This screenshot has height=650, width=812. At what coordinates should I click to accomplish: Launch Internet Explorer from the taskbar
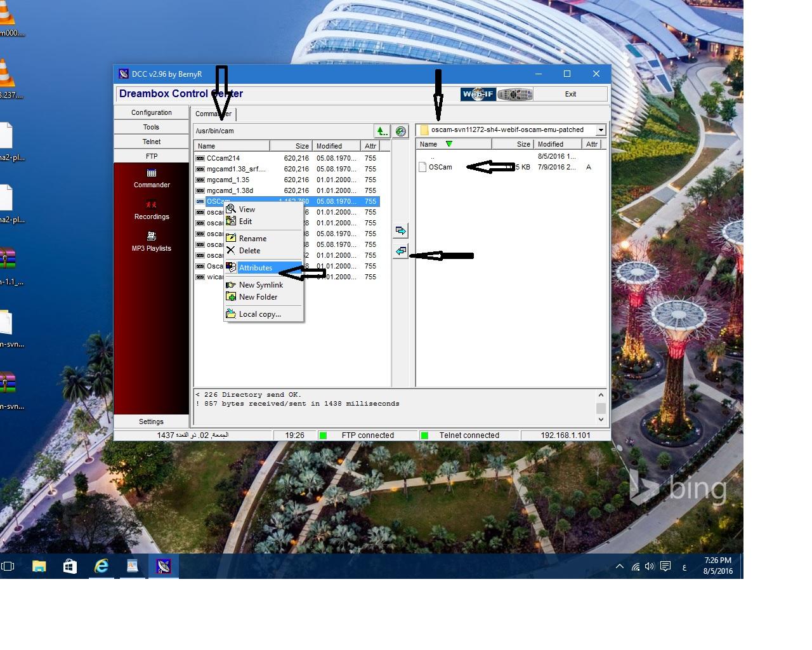pyautogui.click(x=101, y=566)
